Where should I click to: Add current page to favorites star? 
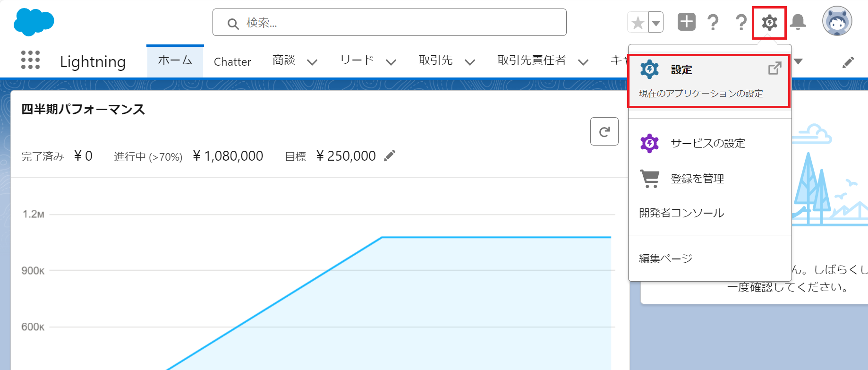pos(638,22)
